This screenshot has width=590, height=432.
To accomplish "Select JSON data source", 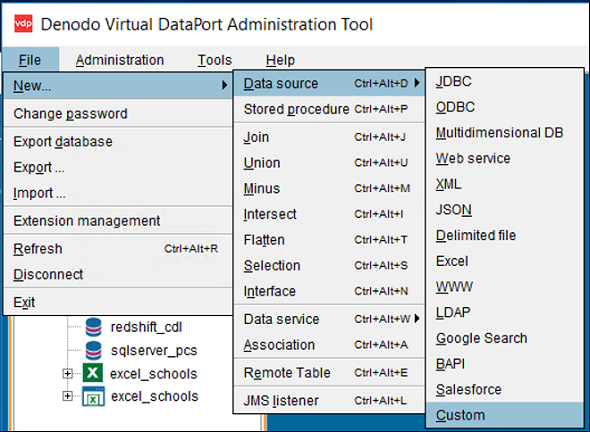I will tap(505, 210).
